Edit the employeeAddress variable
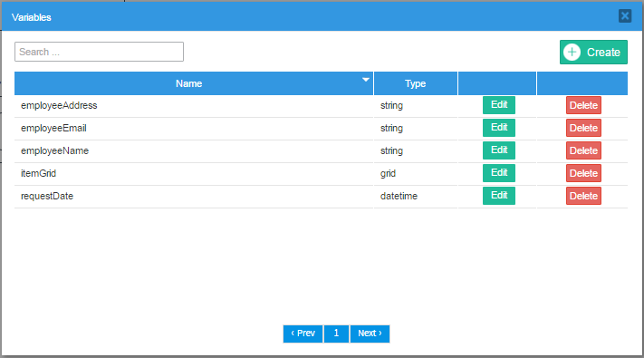This screenshot has height=358, width=644. coord(498,105)
